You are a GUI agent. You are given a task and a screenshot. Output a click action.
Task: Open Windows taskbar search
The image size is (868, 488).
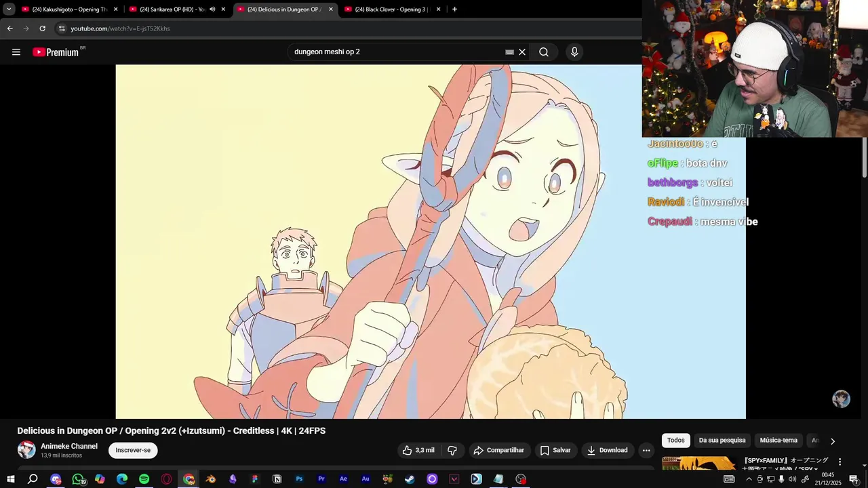click(x=33, y=479)
